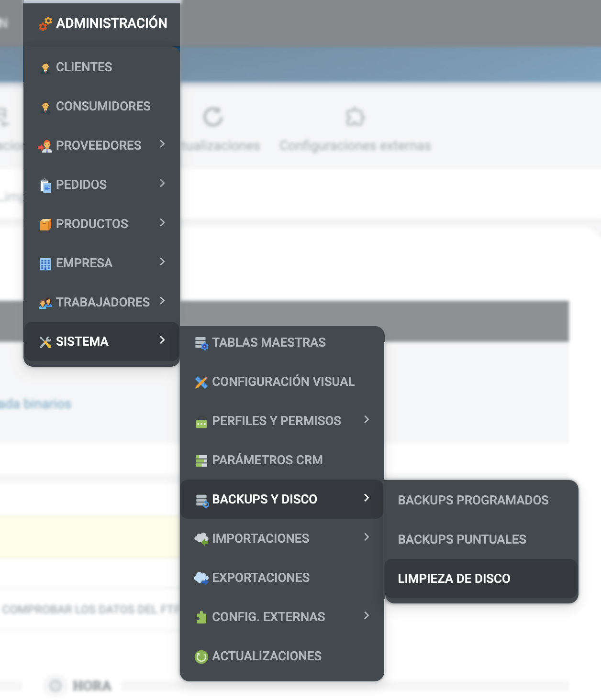Select the Exportaciones menu entry

282,578
